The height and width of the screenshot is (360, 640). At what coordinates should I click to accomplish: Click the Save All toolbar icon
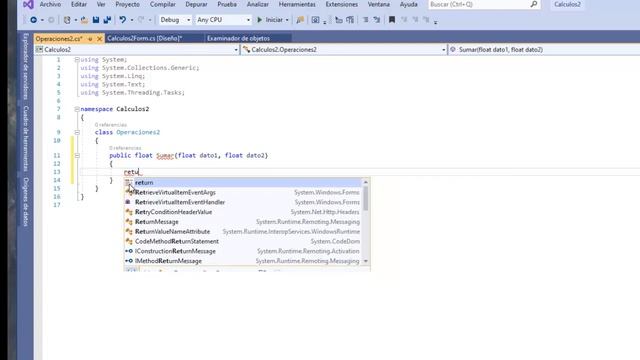click(x=107, y=20)
